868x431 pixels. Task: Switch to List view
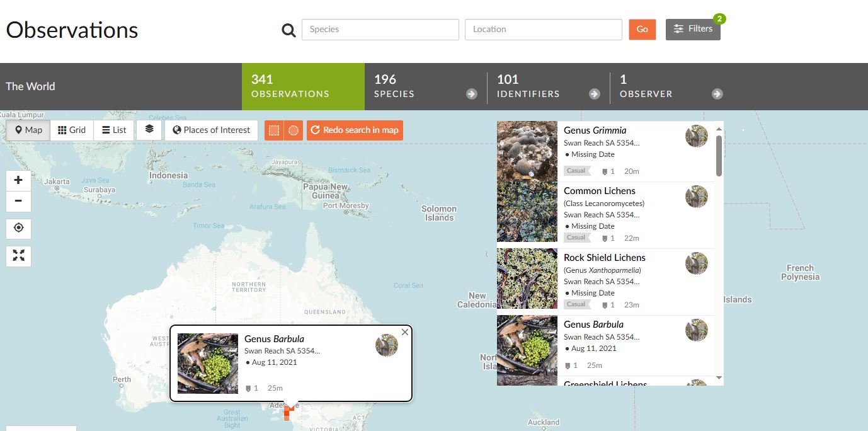pos(114,130)
